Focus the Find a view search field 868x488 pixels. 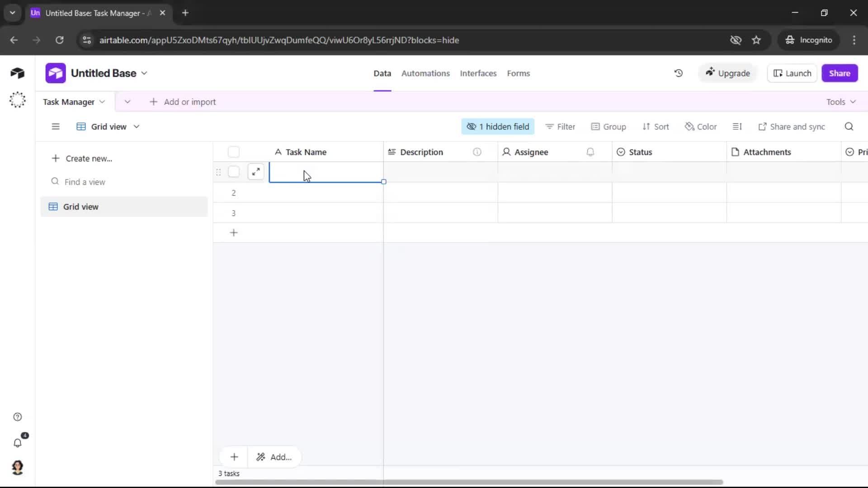124,182
